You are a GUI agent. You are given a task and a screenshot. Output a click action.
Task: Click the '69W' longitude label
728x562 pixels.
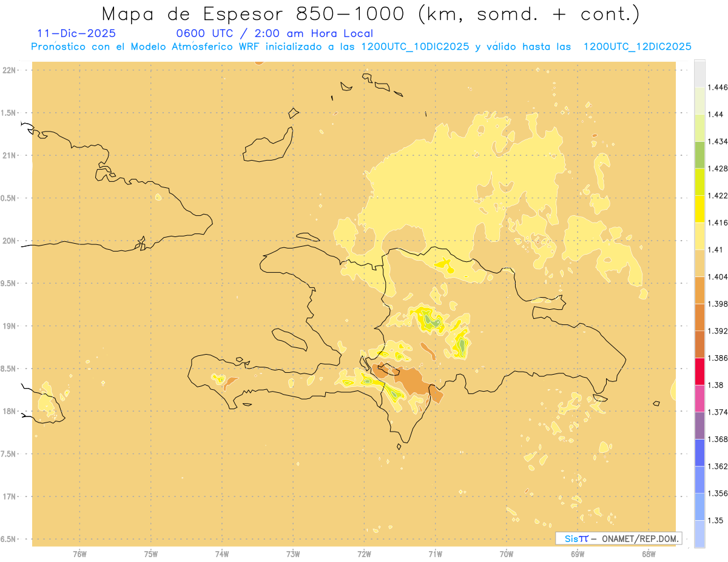(x=578, y=554)
